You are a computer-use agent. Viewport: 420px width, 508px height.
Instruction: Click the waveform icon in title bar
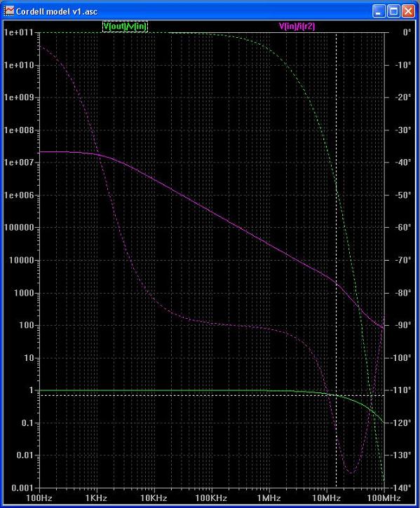(x=8, y=11)
